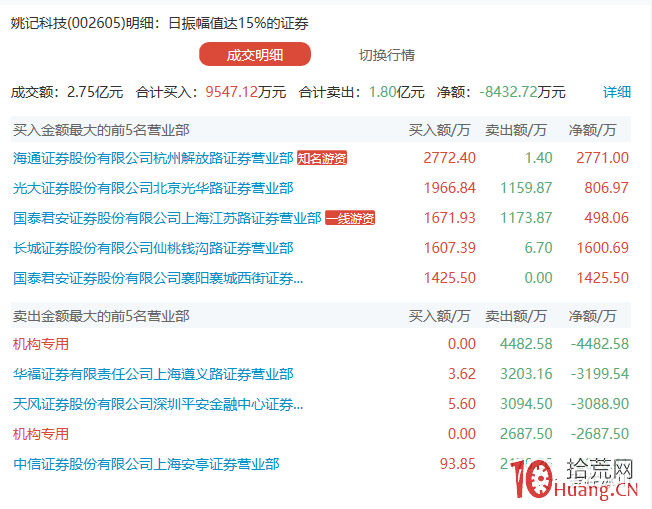Click 买入金额最大的前5名营业部 section header
The image size is (652, 509).
101,130
